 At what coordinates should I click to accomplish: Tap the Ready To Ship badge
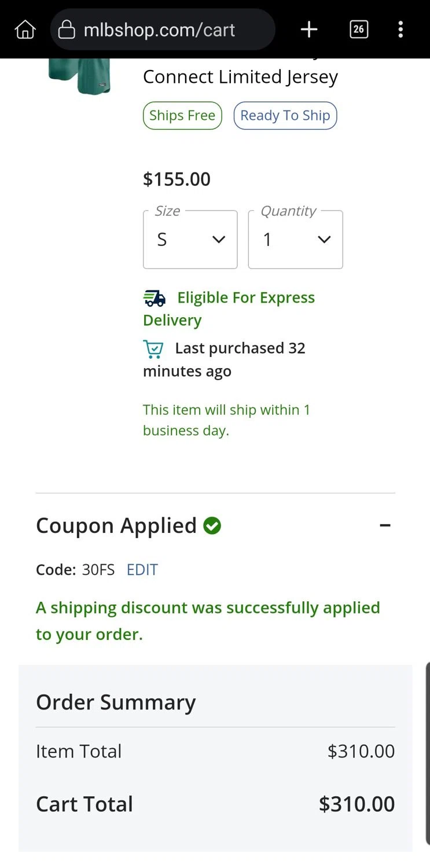coord(285,116)
